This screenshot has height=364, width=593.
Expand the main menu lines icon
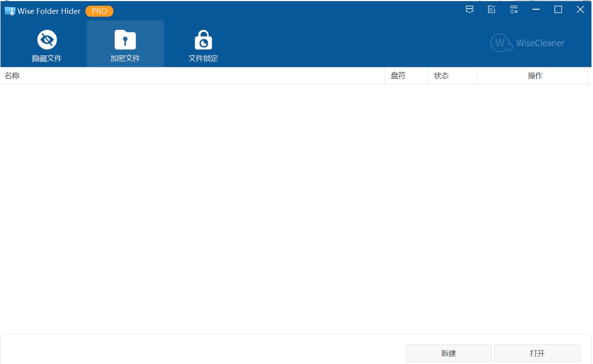point(514,9)
